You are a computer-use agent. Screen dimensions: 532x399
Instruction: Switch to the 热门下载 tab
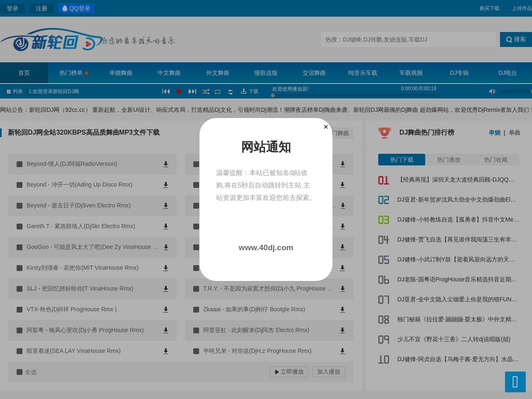401,160
